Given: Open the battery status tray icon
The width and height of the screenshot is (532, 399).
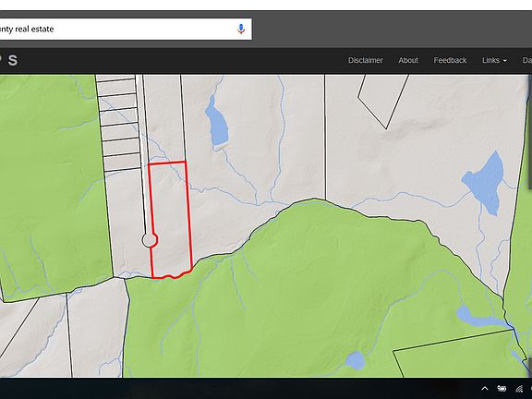Looking at the screenshot, I should 502,389.
